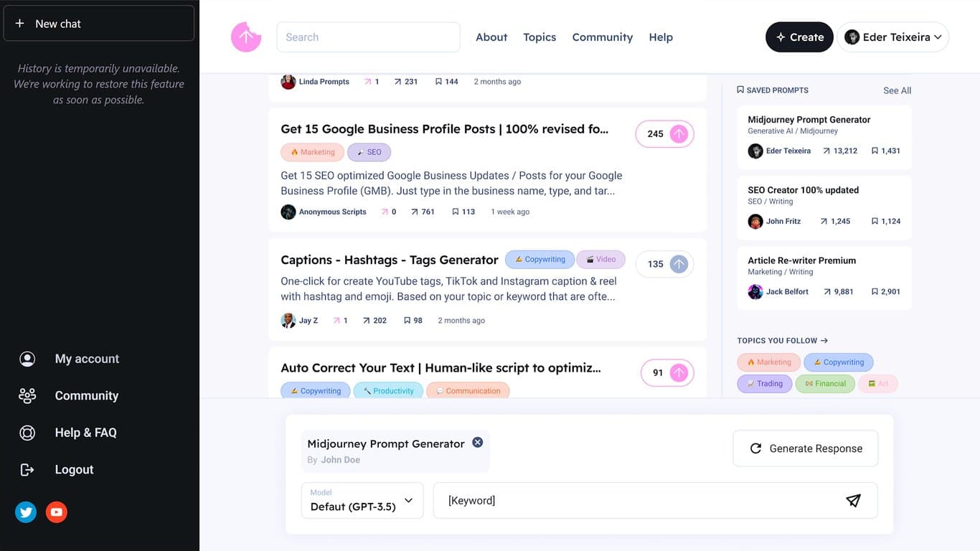Upvote the Google Business Profile Posts prompt

click(x=679, y=134)
